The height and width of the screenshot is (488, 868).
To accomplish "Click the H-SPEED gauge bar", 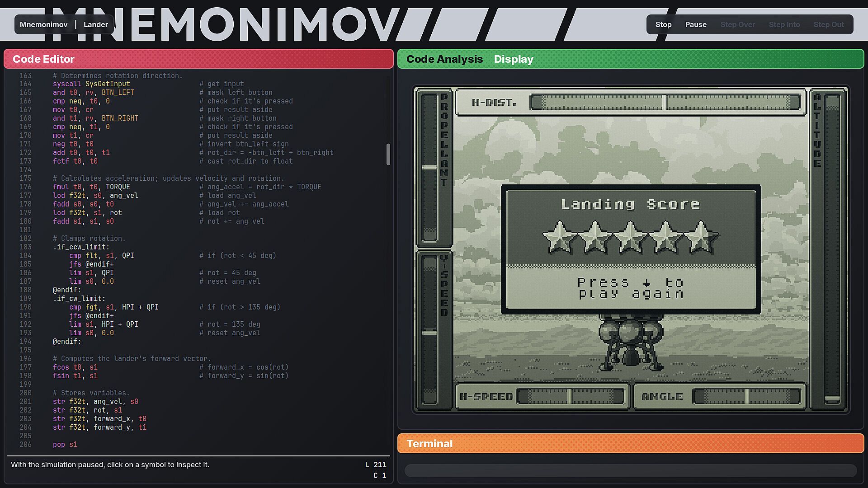I will click(x=571, y=397).
